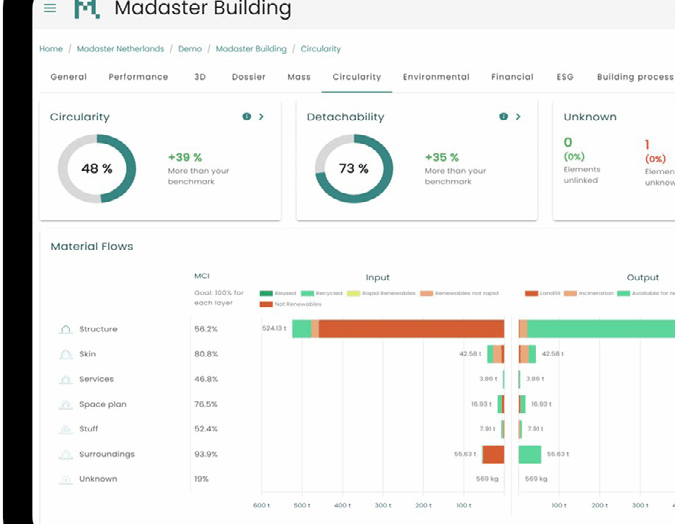Screen dimensions: 675x524
Task: Open Madaster Netherlands breadcrumb link
Action: (x=123, y=49)
